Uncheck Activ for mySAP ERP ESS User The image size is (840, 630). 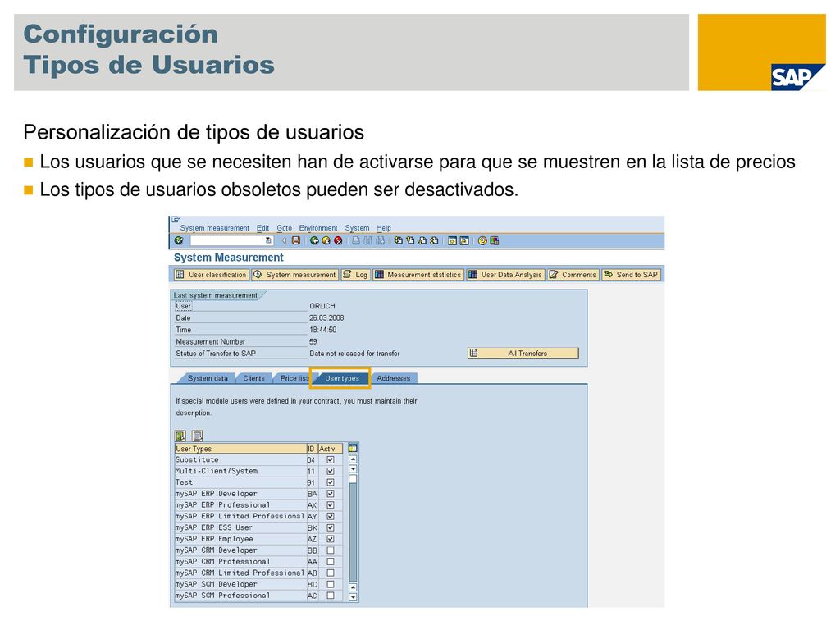(331, 527)
